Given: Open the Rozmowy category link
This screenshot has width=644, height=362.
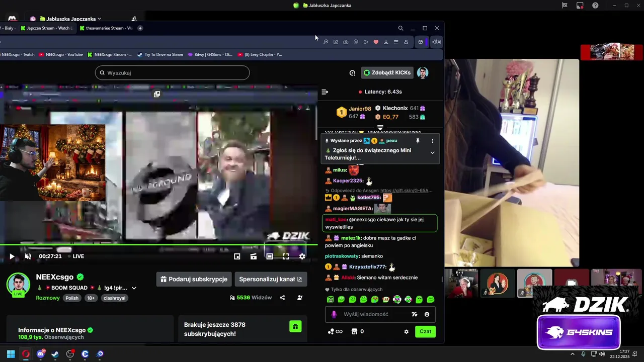Looking at the screenshot, I should [48, 298].
